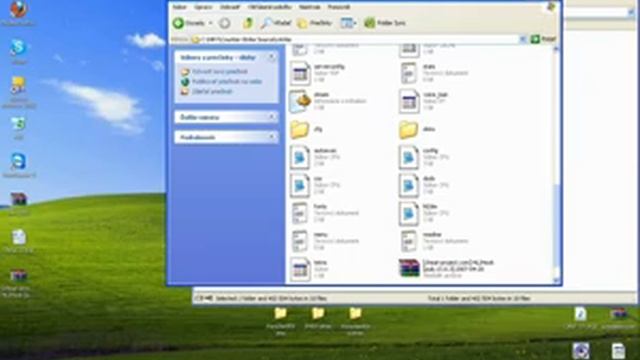Screen dimensions: 640x360
Task: Select the stats text document icon
Action: coord(409,73)
